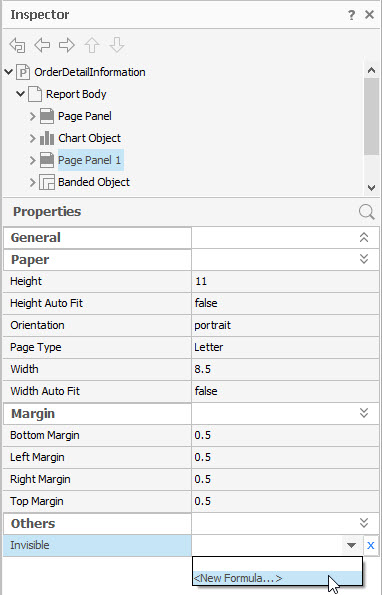
Task: Collapse the Margin properties section
Action: tap(364, 413)
